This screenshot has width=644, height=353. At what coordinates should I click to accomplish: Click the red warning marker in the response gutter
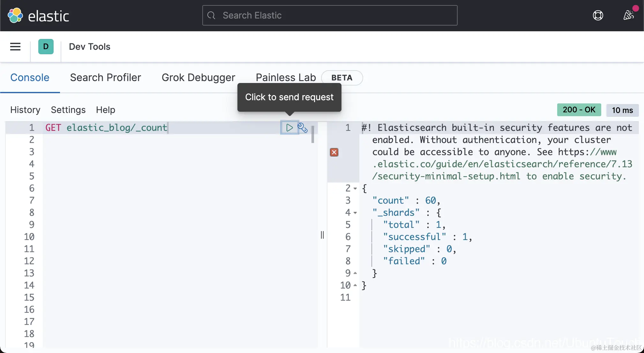[x=334, y=152]
